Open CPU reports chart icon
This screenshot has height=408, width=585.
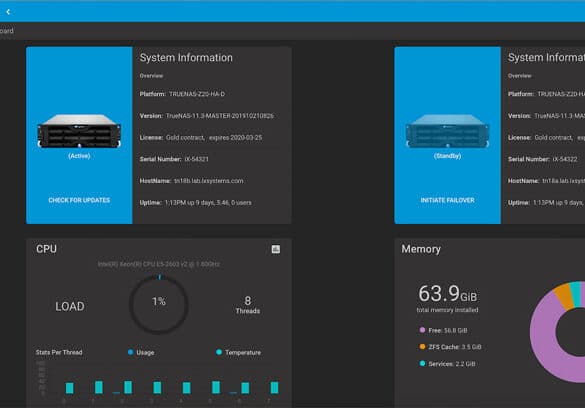pyautogui.click(x=276, y=249)
